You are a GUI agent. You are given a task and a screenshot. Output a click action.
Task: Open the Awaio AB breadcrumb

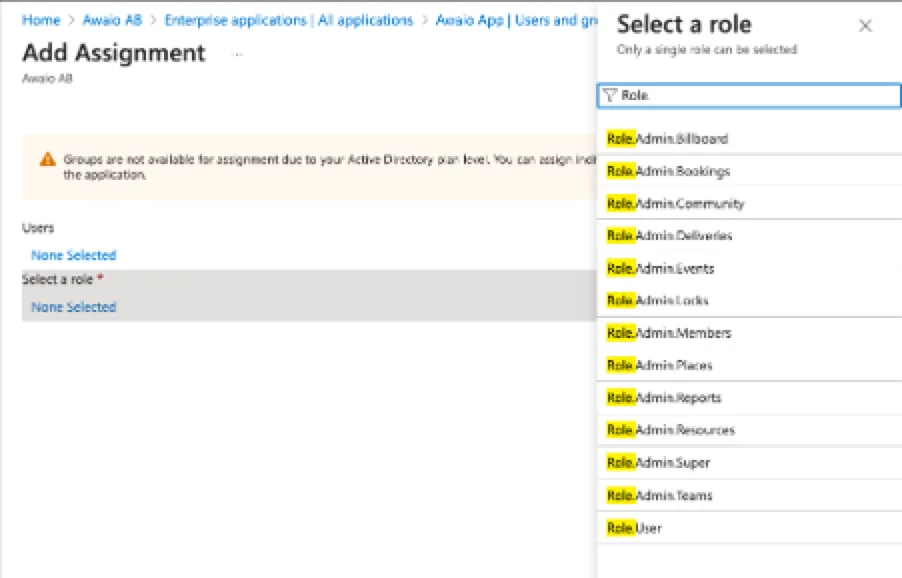pyautogui.click(x=112, y=20)
